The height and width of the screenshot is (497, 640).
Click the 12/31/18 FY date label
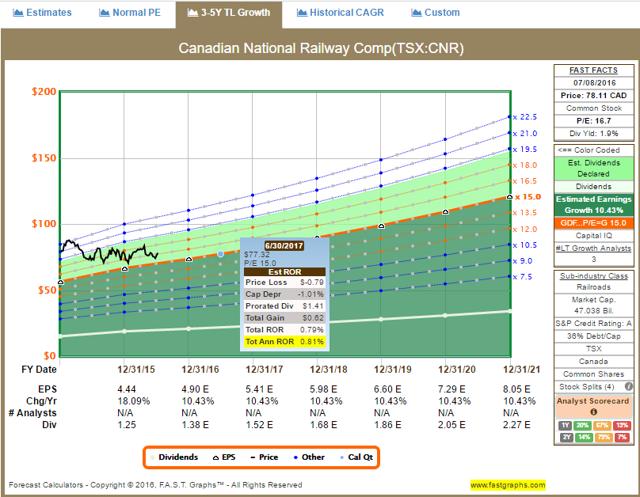click(329, 369)
